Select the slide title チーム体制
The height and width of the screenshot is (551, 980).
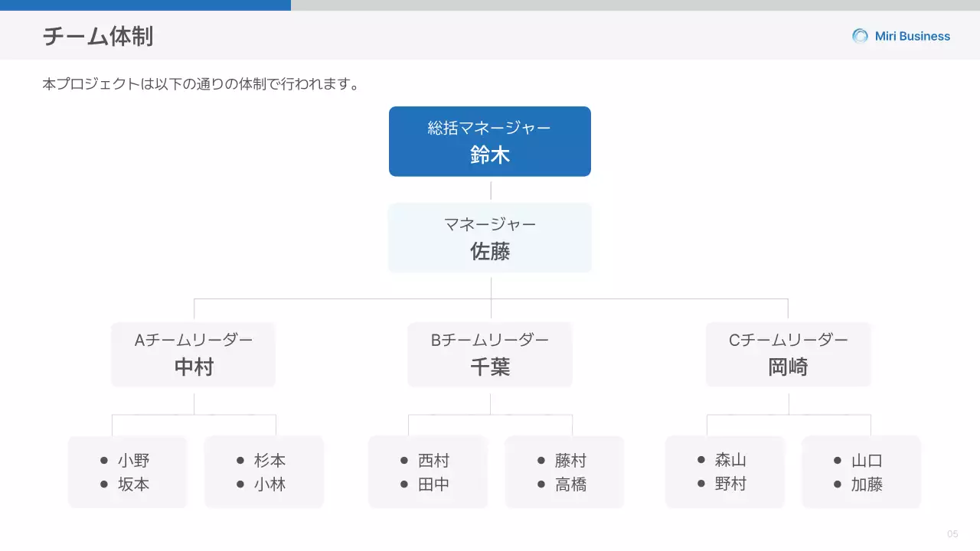coord(97,35)
